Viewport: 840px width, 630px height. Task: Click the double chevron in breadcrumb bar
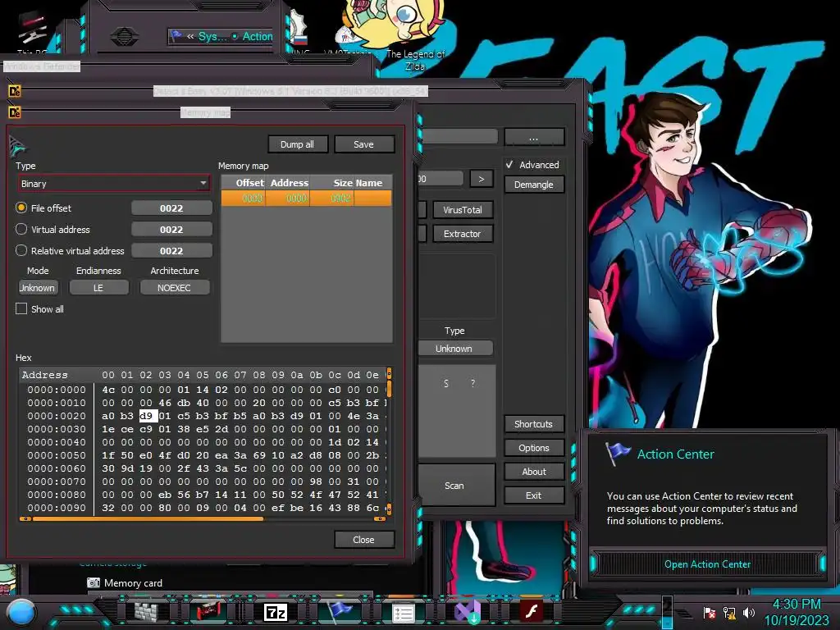click(190, 36)
